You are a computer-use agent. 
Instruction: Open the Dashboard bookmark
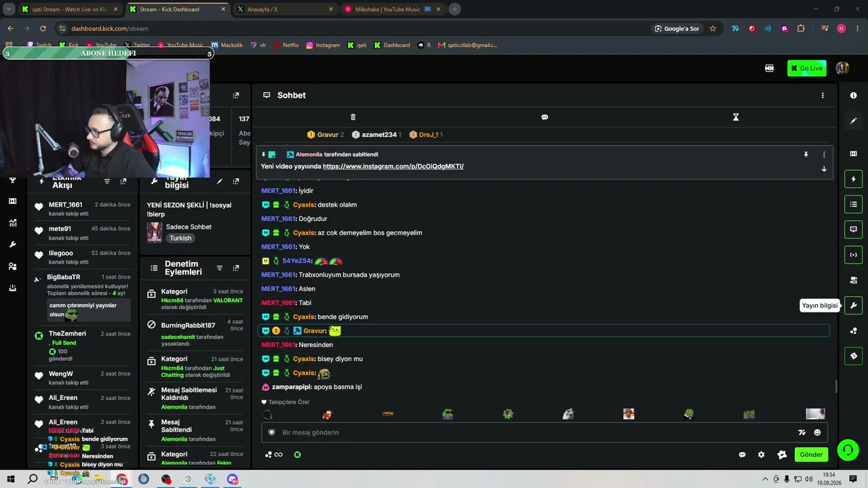click(392, 45)
